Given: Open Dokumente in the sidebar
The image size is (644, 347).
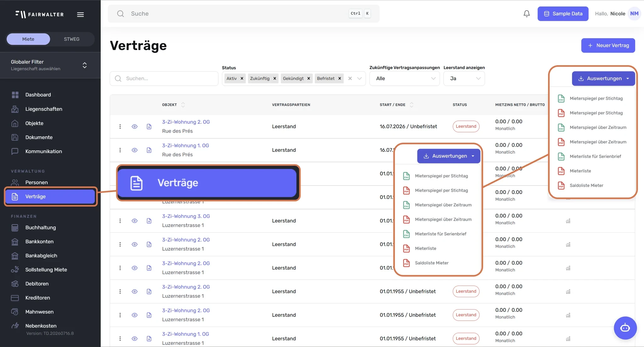Looking at the screenshot, I should [x=39, y=137].
